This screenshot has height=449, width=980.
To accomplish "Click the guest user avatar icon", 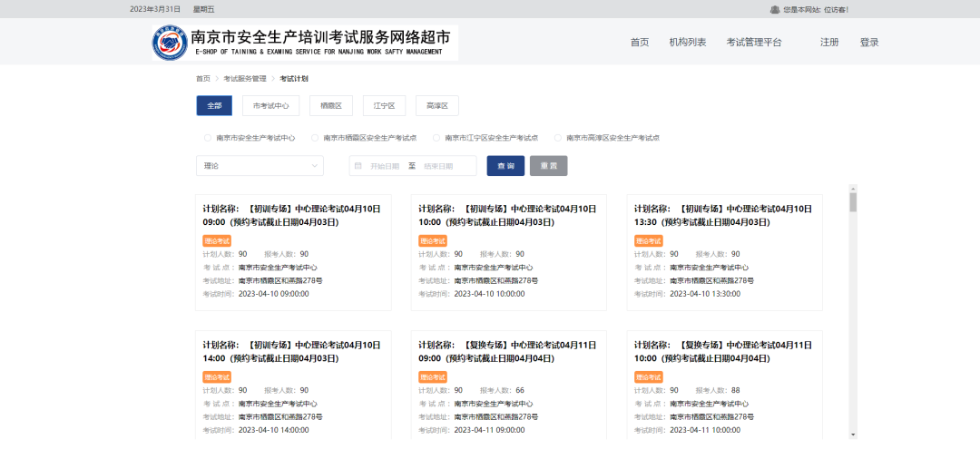I will (774, 9).
